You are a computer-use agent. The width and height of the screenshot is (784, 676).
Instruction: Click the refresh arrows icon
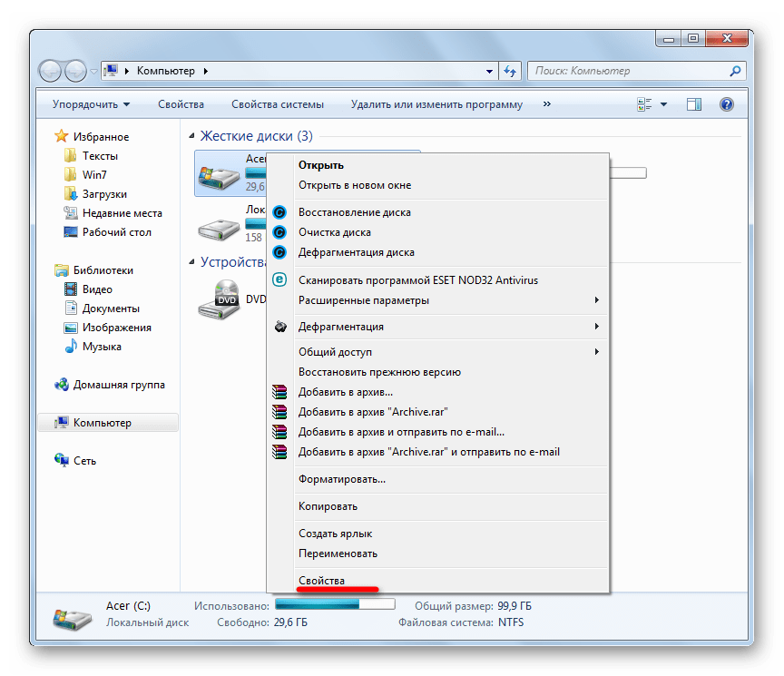click(x=510, y=71)
